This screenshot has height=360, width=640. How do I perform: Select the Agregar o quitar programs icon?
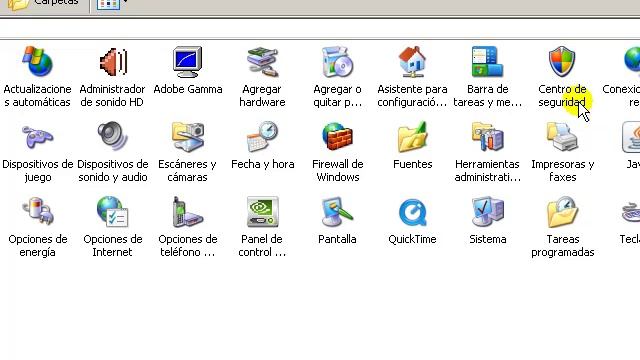[x=337, y=62]
